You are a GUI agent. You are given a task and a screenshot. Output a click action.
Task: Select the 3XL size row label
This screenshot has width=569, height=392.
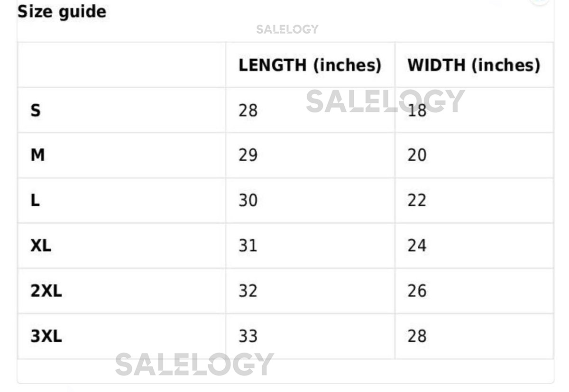coord(46,336)
